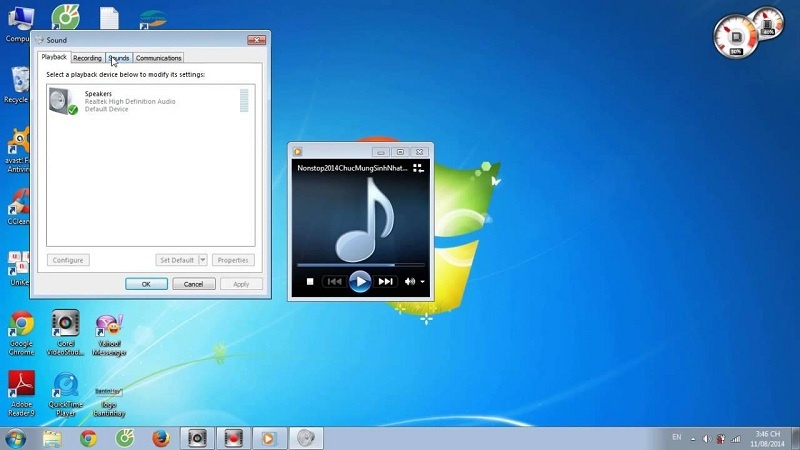Click the Speakers level meter

pos(244,100)
